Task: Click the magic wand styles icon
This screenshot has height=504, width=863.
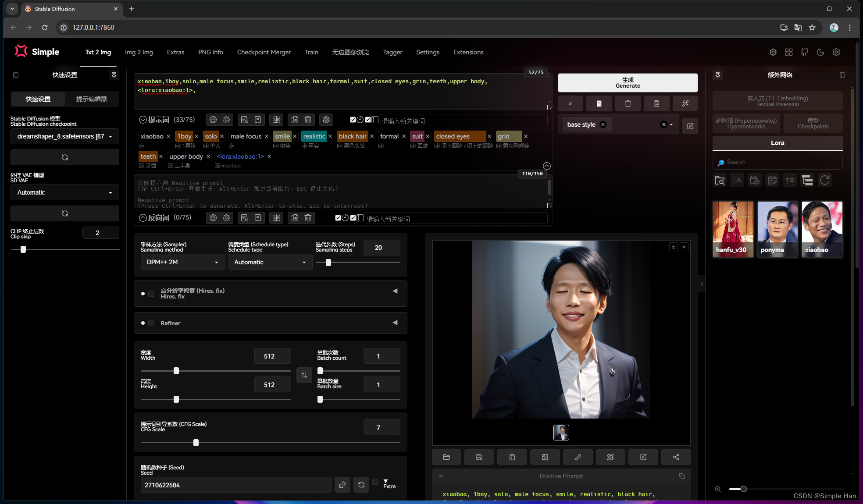Action: [x=685, y=103]
